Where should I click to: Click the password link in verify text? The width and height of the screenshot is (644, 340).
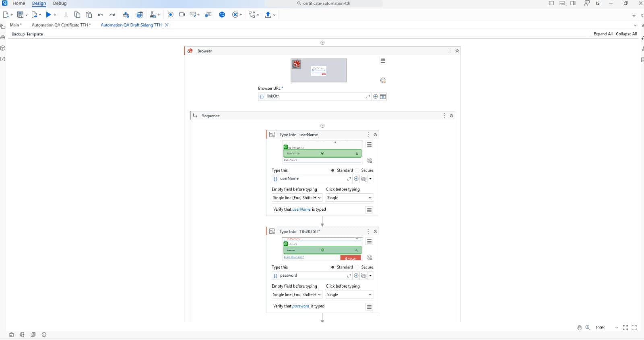tap(301, 306)
